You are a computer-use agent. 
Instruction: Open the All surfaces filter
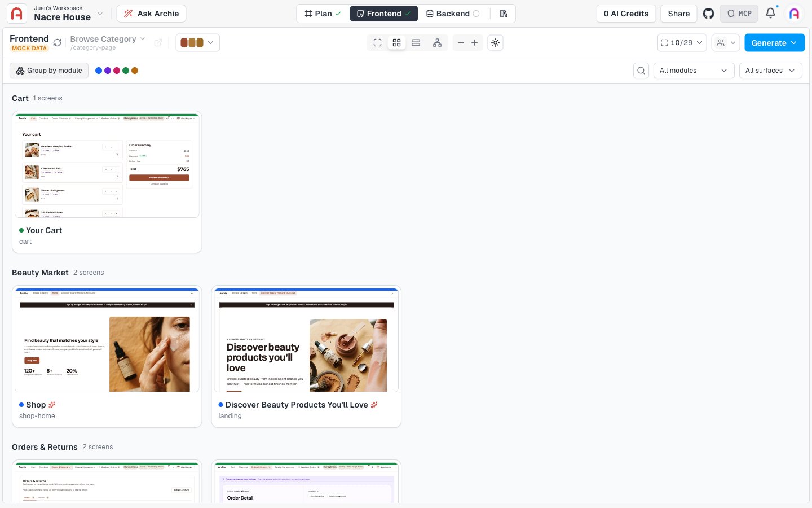[x=770, y=71]
